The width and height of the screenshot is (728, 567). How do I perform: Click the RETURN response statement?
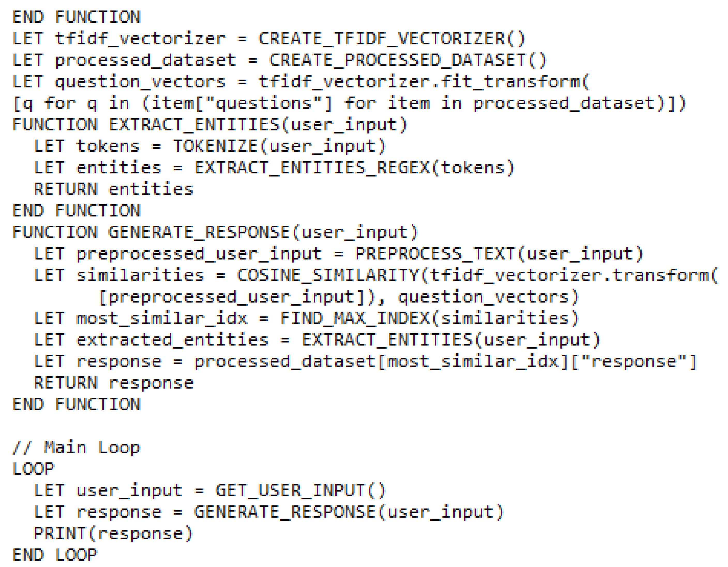(x=114, y=383)
